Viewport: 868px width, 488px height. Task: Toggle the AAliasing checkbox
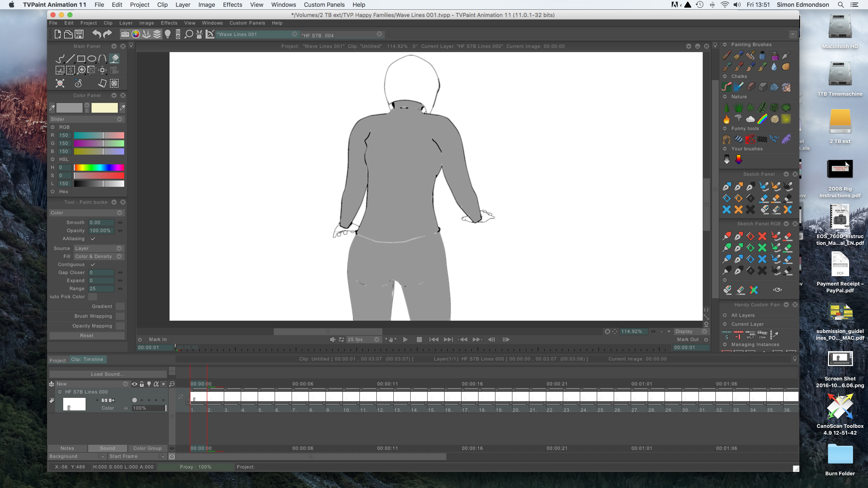point(93,238)
